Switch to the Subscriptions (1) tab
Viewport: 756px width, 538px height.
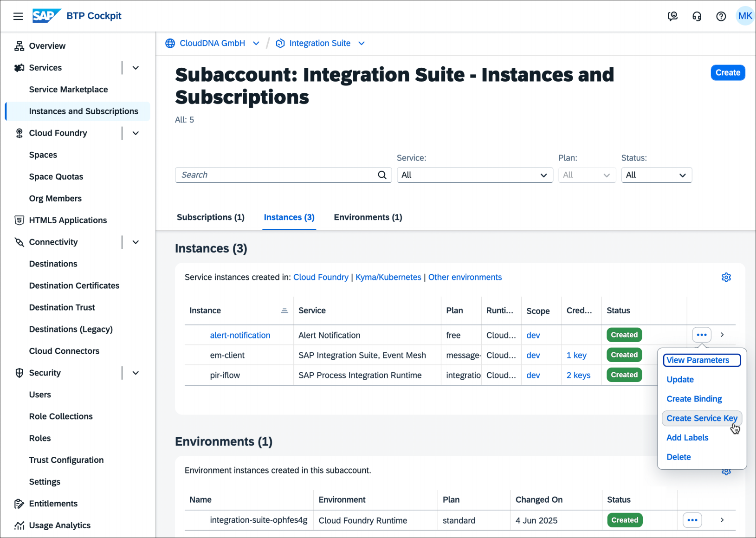click(x=211, y=217)
